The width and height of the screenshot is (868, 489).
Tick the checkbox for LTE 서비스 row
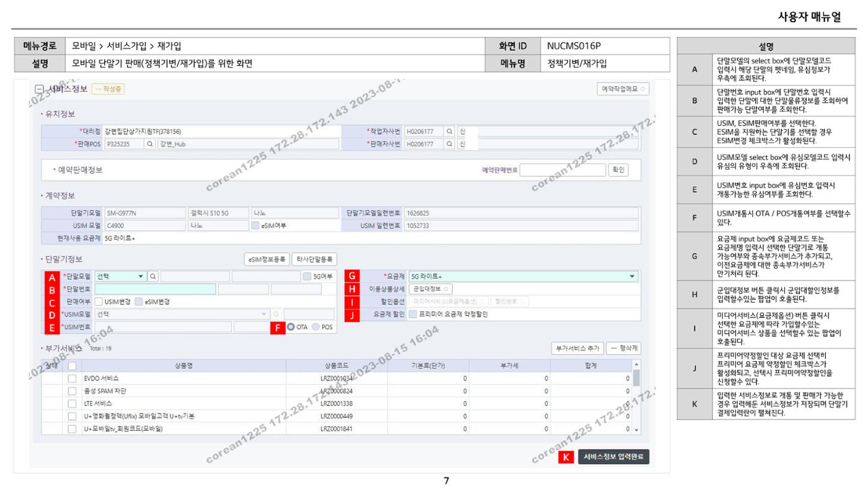[72, 403]
